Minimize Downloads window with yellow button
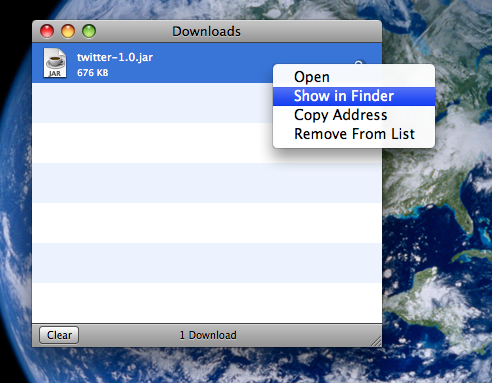The height and width of the screenshot is (383, 492). pyautogui.click(x=68, y=31)
